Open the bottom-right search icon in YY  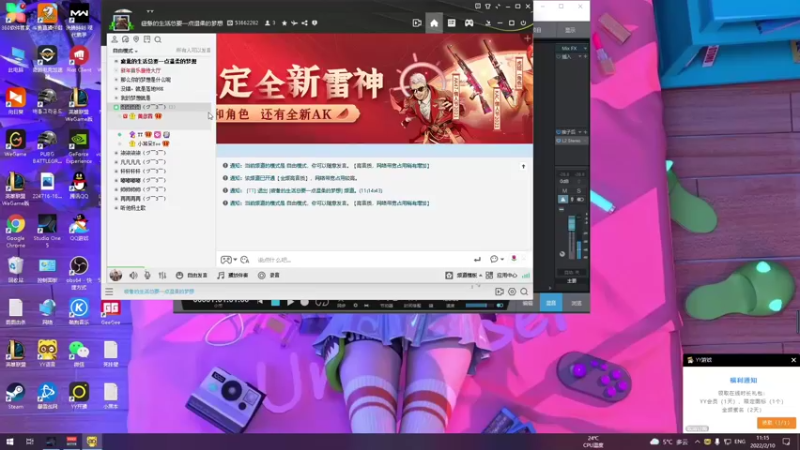coord(524,292)
